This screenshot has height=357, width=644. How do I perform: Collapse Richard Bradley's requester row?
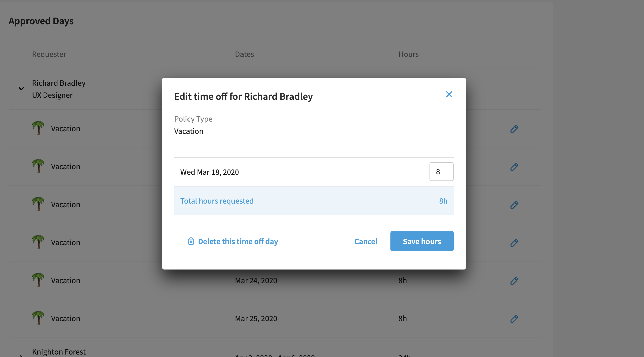[x=21, y=89]
